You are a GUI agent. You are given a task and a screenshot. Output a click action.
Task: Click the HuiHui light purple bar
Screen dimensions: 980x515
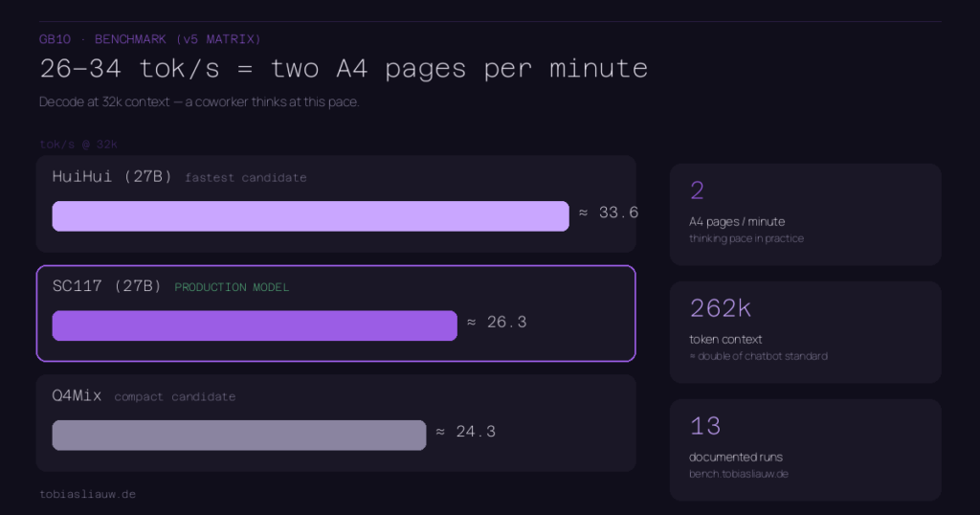311,216
